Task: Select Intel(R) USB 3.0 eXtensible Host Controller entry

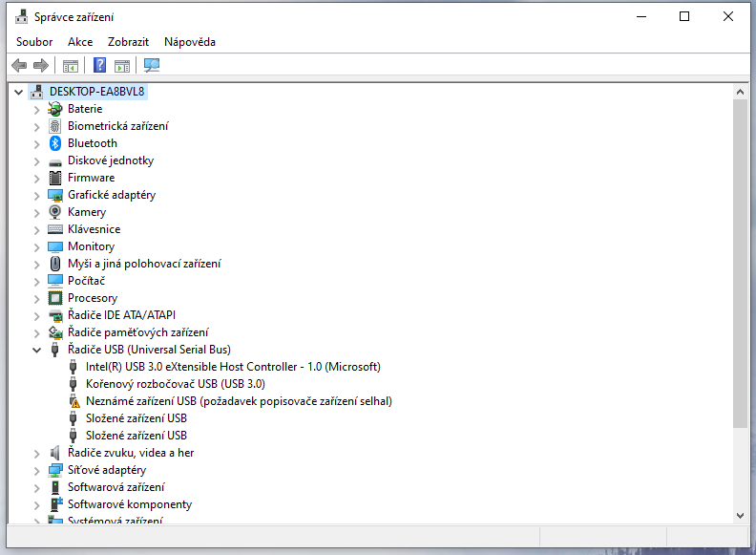Action: coord(233,367)
